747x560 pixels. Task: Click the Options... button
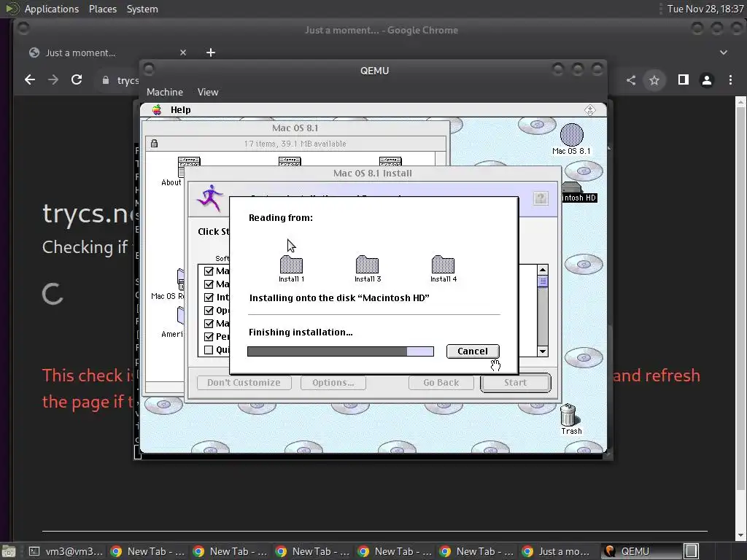point(333,382)
